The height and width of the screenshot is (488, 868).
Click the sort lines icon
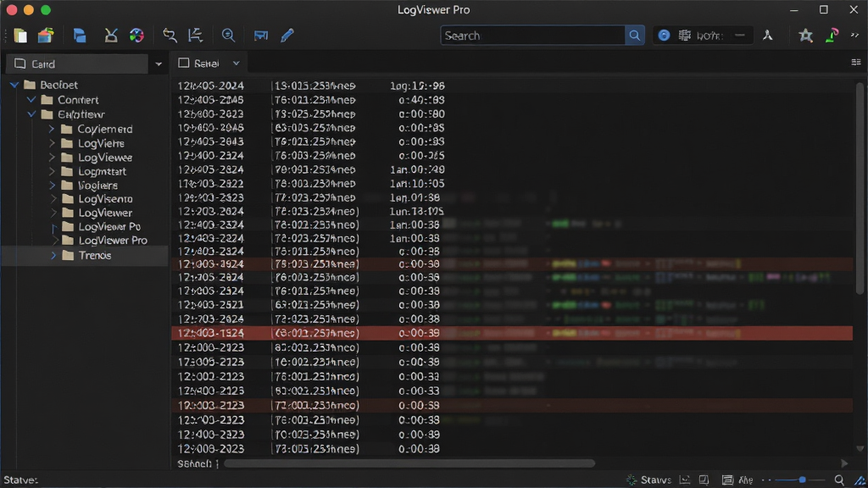tap(196, 36)
